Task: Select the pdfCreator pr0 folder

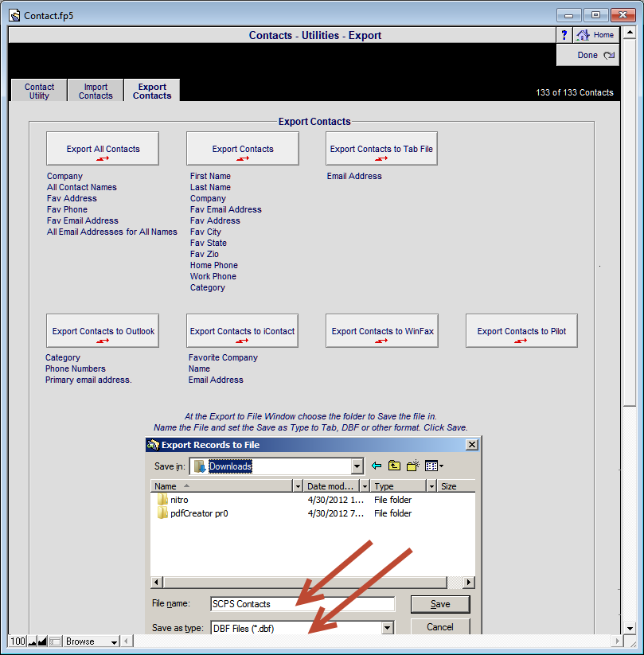Action: [199, 513]
